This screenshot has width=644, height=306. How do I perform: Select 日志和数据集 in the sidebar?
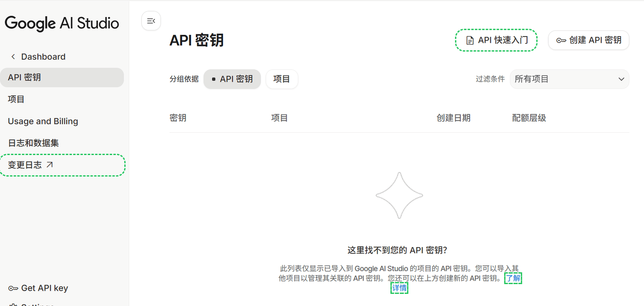tap(34, 143)
